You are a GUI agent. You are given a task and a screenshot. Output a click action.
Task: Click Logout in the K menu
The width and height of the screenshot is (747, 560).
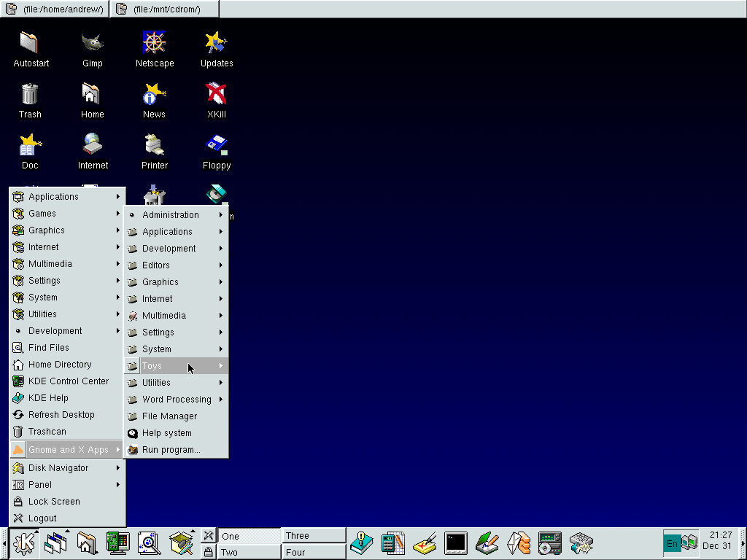tap(42, 518)
